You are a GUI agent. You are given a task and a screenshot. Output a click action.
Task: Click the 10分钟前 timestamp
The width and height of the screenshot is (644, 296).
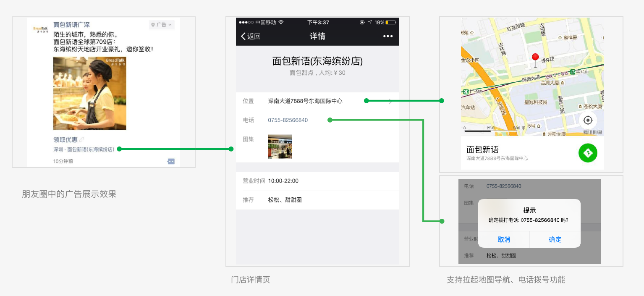(x=63, y=161)
